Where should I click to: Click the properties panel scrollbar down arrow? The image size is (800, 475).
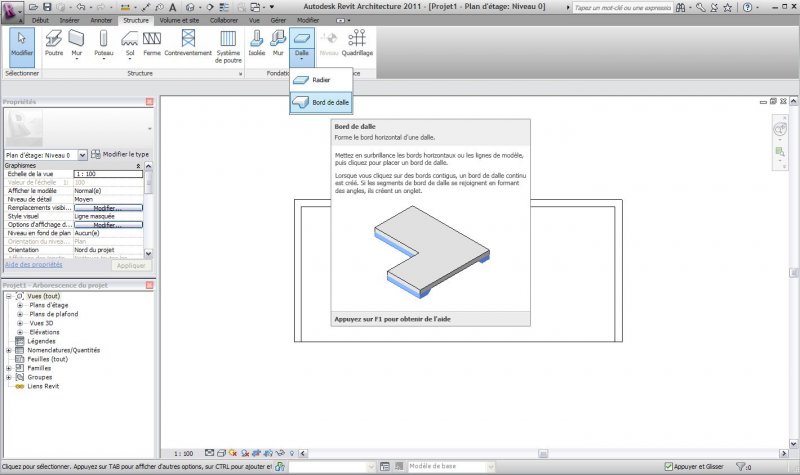148,253
